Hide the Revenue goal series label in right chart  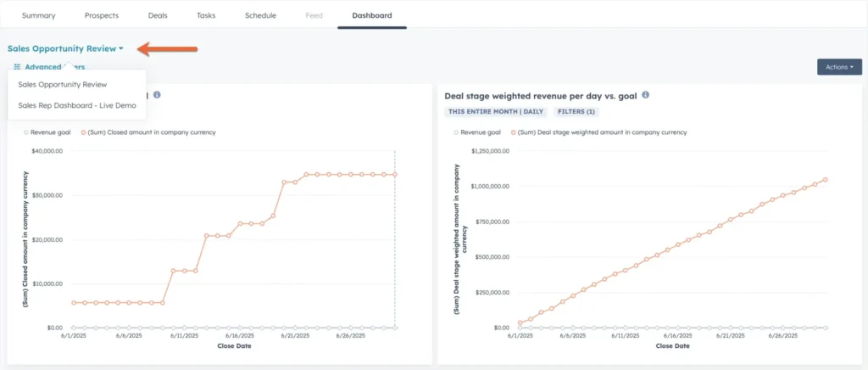click(x=481, y=132)
